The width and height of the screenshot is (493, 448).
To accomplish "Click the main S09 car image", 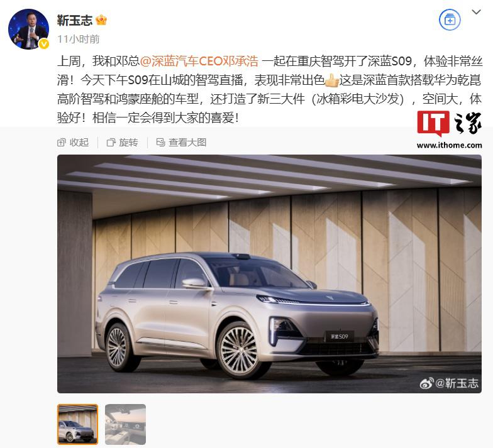I will [x=269, y=274].
